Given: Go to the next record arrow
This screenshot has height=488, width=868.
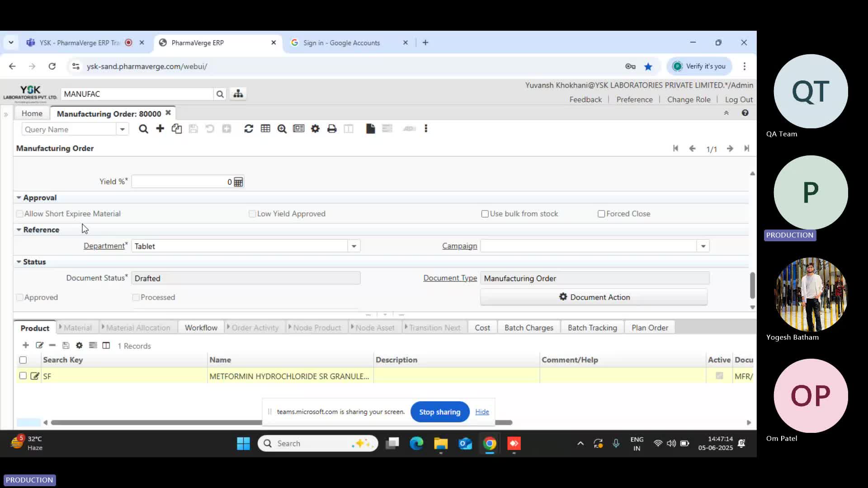Looking at the screenshot, I should tap(730, 148).
